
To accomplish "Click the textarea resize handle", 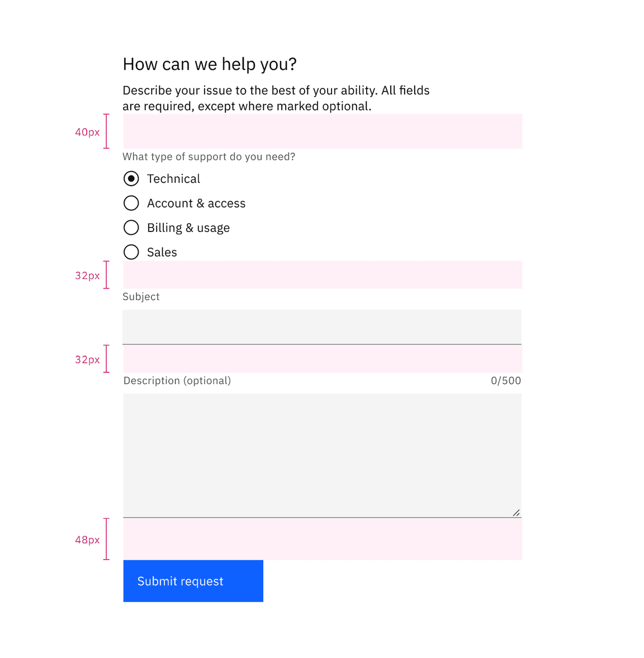I will click(516, 513).
